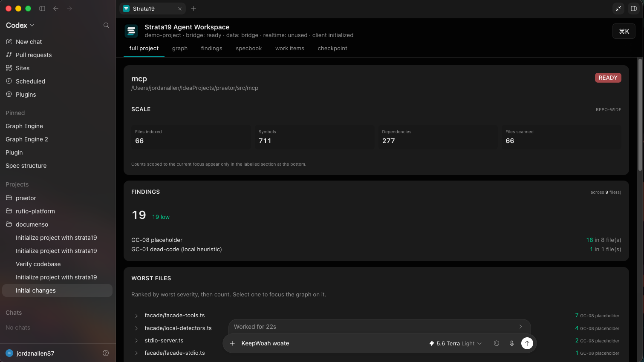Switch to the full project tab
The height and width of the screenshot is (362, 644).
point(144,49)
